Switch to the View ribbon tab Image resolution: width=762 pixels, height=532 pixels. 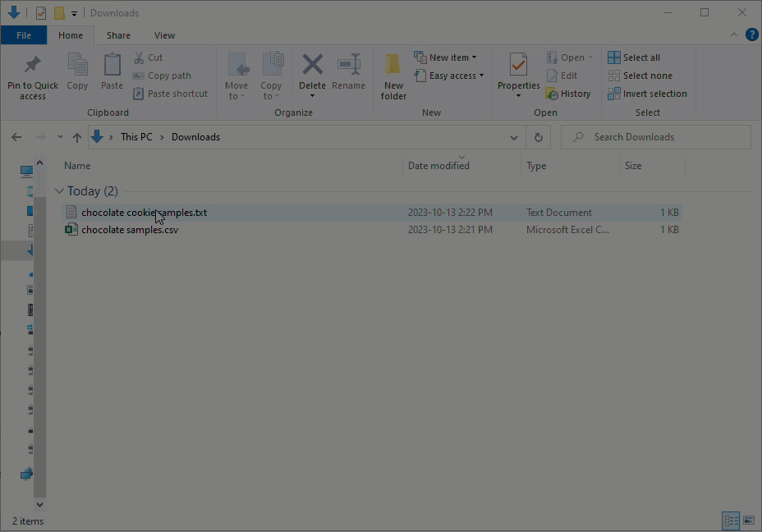coord(164,35)
